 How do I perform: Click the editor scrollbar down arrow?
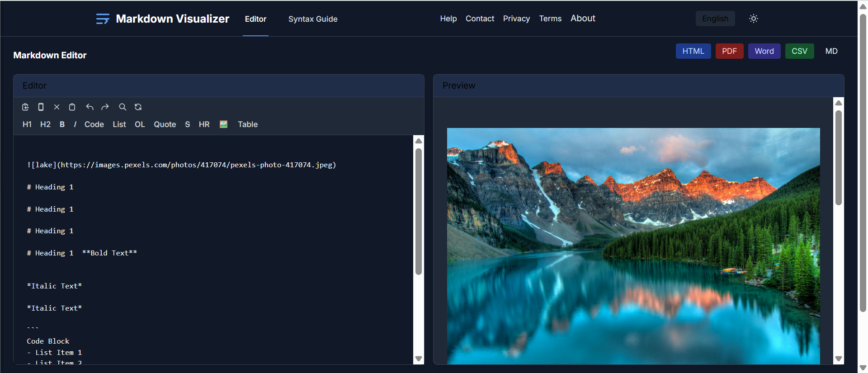[419, 359]
